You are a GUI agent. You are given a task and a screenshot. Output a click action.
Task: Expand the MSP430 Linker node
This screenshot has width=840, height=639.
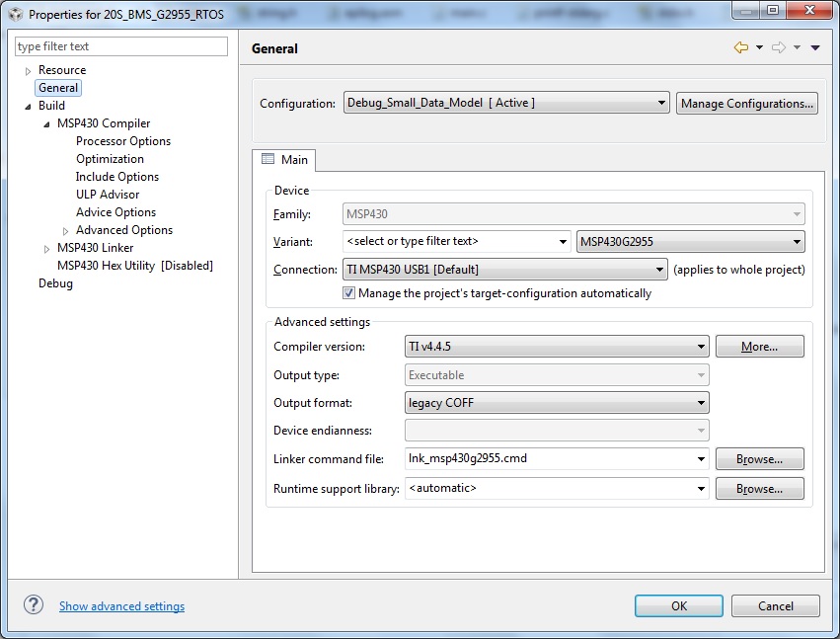(46, 249)
